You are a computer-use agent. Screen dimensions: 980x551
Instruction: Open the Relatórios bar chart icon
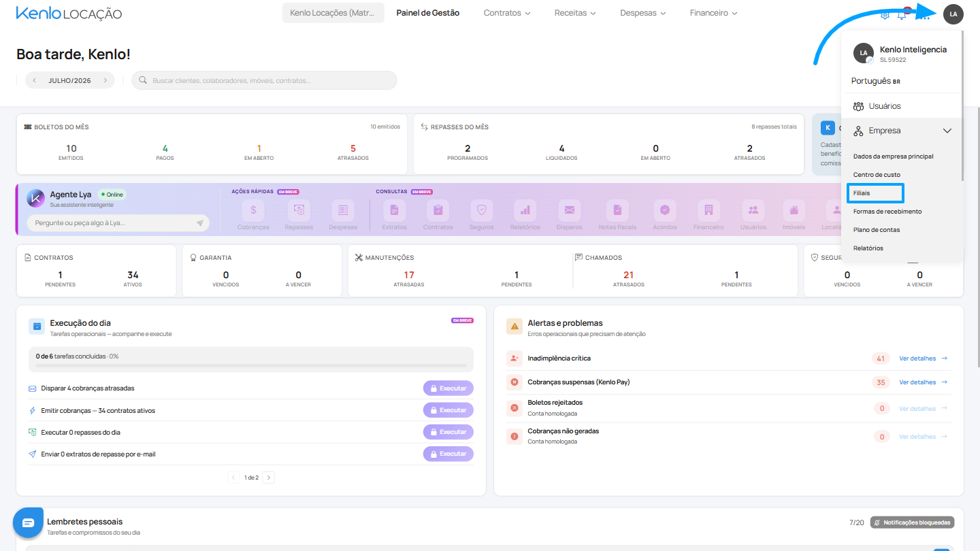pyautogui.click(x=525, y=210)
